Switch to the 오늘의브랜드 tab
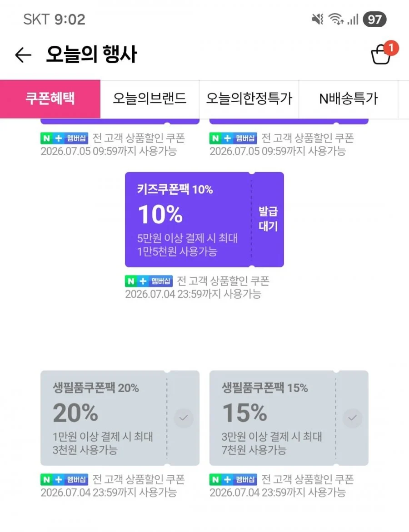Screen dimensions: 409x532 click(x=150, y=99)
